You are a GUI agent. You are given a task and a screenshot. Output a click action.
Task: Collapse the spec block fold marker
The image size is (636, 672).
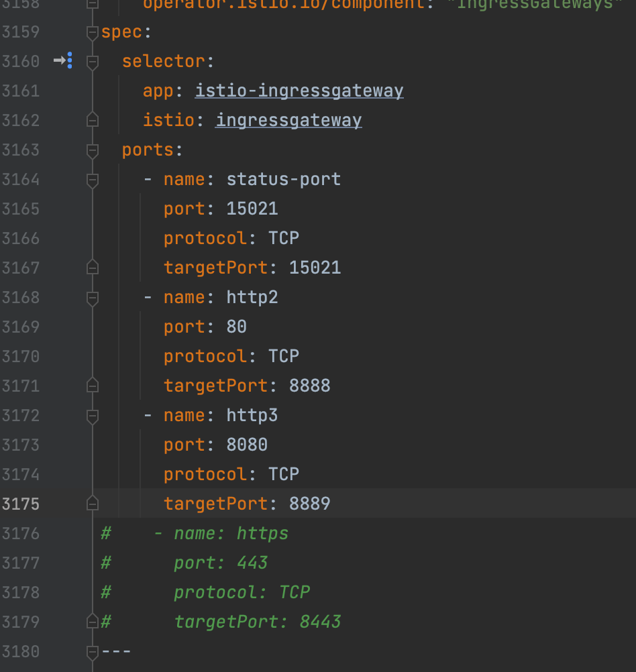pyautogui.click(x=93, y=32)
